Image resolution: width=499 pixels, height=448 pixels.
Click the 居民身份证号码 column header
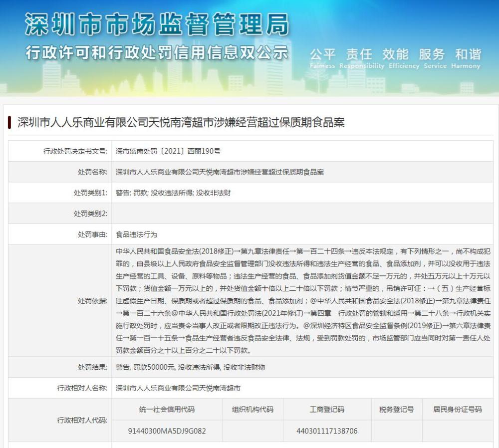tap(458, 410)
